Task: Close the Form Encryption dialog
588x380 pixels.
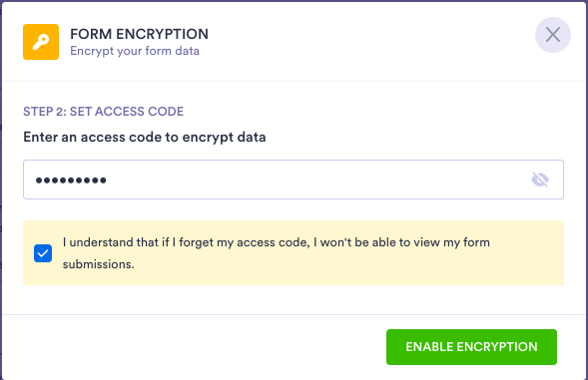Action: [x=553, y=35]
